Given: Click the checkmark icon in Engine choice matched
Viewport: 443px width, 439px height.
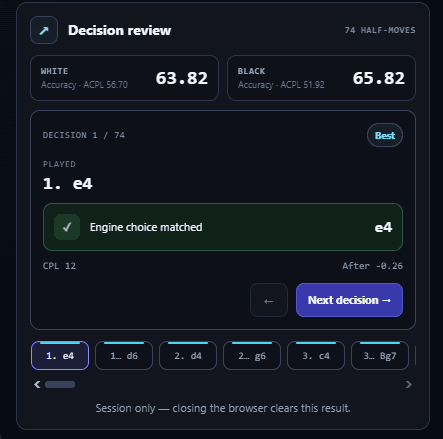Looking at the screenshot, I should tap(67, 227).
